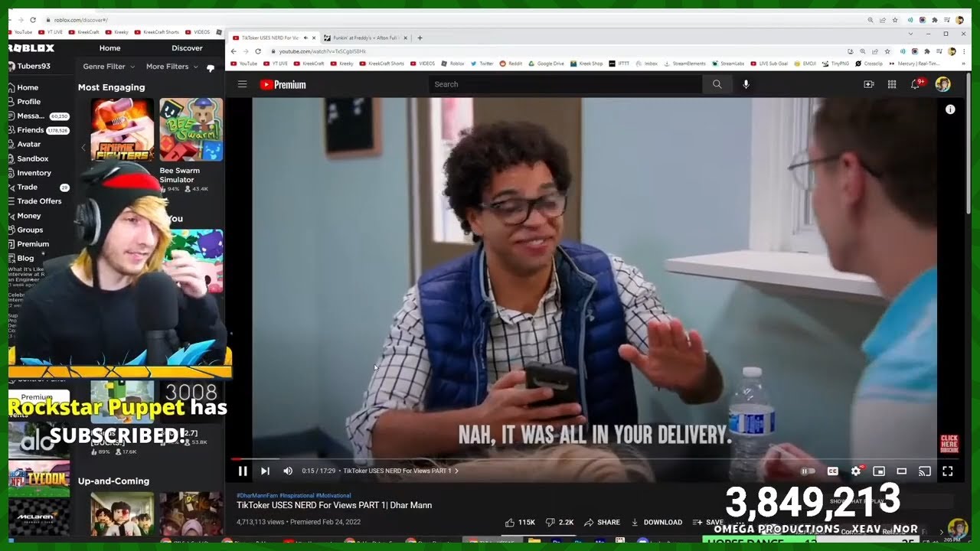The image size is (980, 551).
Task: Open Trade Offers in Roblox sidebar
Action: (35, 201)
